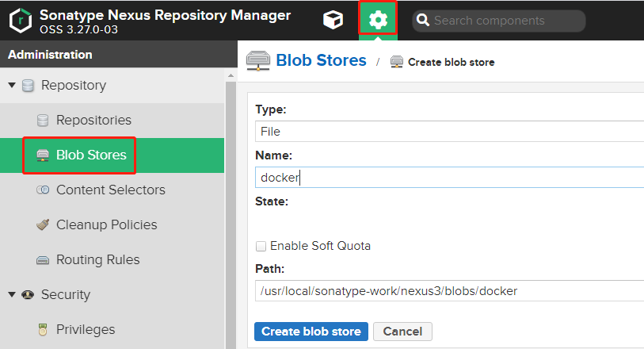Open the Browse cube icon
644x349 pixels.
333,21
